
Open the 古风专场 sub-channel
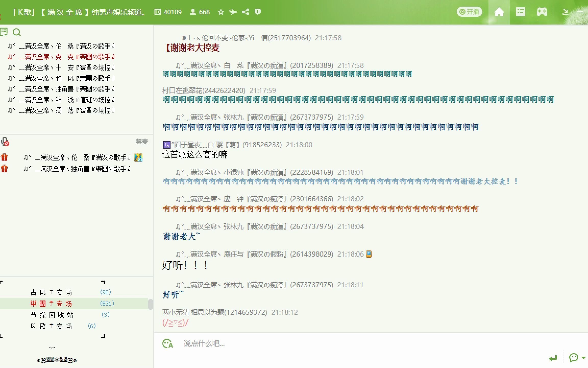(x=51, y=292)
